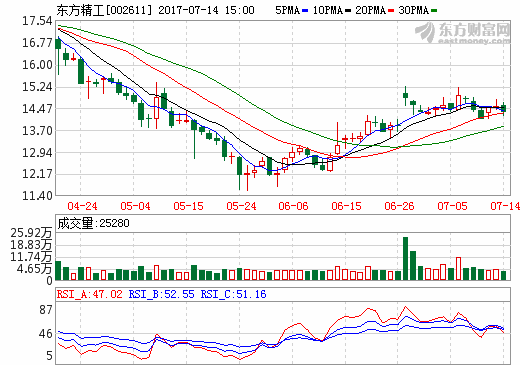520x365 pixels.
Task: Click the RSI_A:47.02 indicator label
Action: 90,294
